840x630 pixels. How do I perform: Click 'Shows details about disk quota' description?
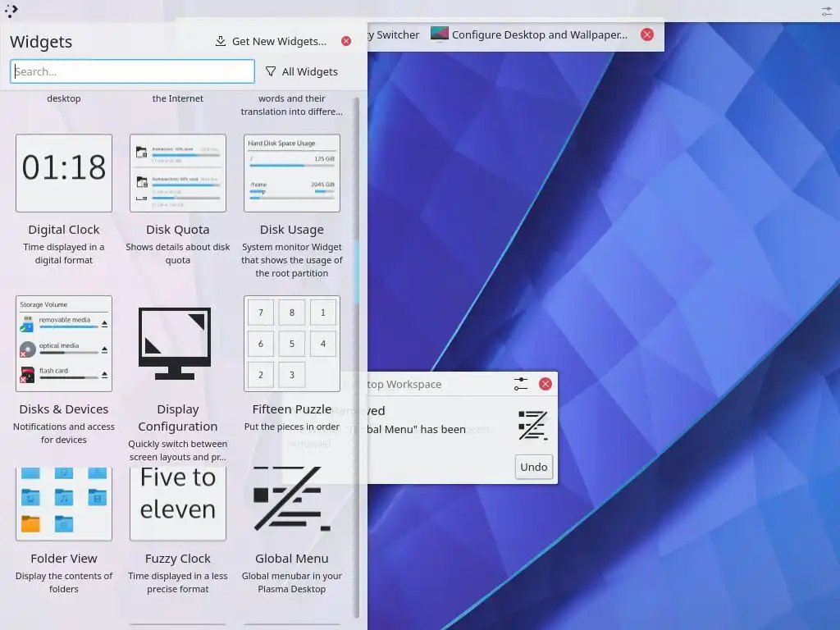tap(178, 253)
